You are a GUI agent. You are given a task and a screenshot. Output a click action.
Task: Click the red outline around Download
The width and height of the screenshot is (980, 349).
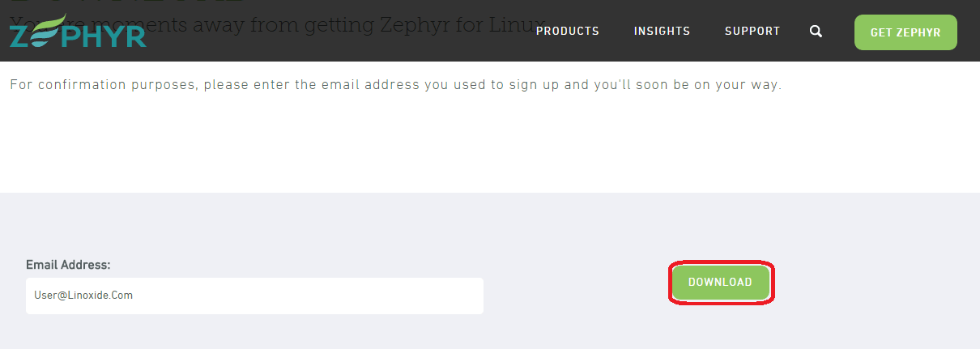tap(721, 263)
